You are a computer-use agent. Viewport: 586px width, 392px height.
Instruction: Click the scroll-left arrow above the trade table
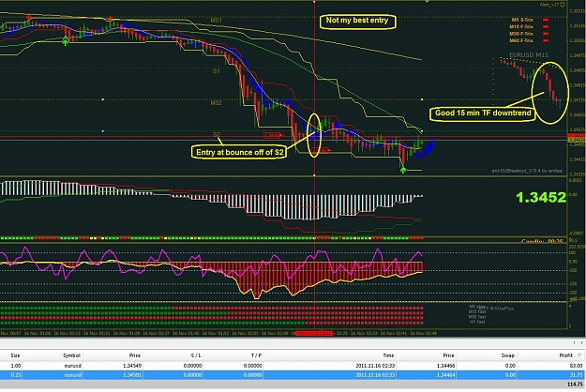pyautogui.click(x=575, y=342)
